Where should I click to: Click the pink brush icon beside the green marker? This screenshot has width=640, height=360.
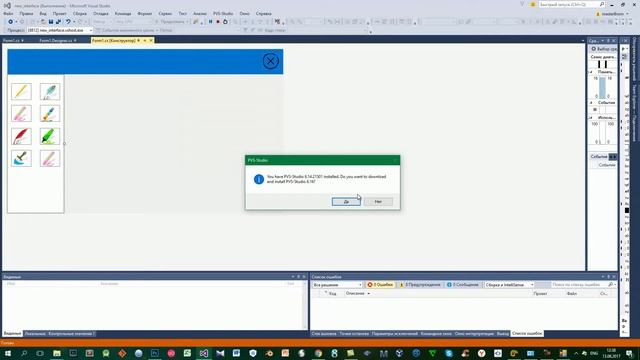tap(21, 113)
